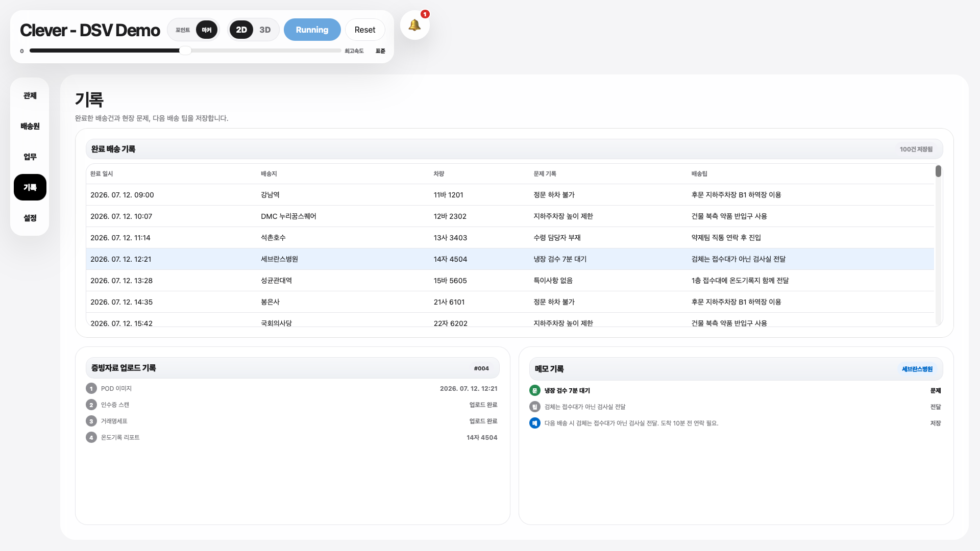
Task: Click the POD 이미지 entry
Action: click(116, 389)
